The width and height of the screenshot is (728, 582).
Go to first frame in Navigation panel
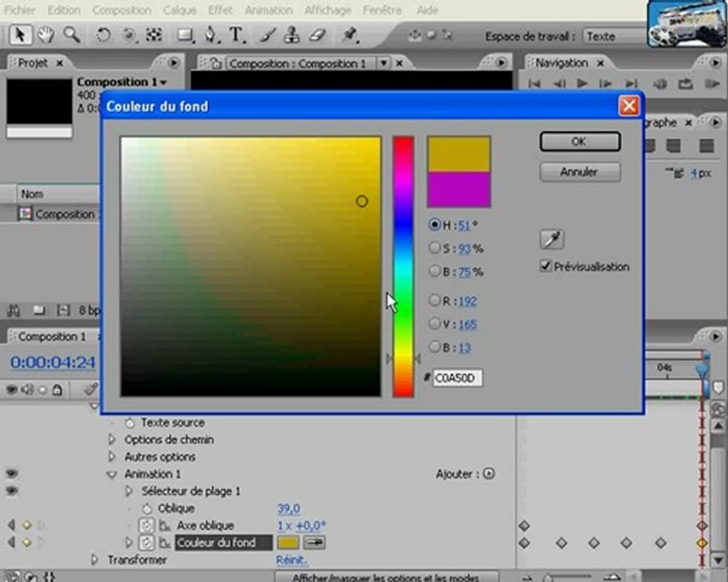point(535,83)
